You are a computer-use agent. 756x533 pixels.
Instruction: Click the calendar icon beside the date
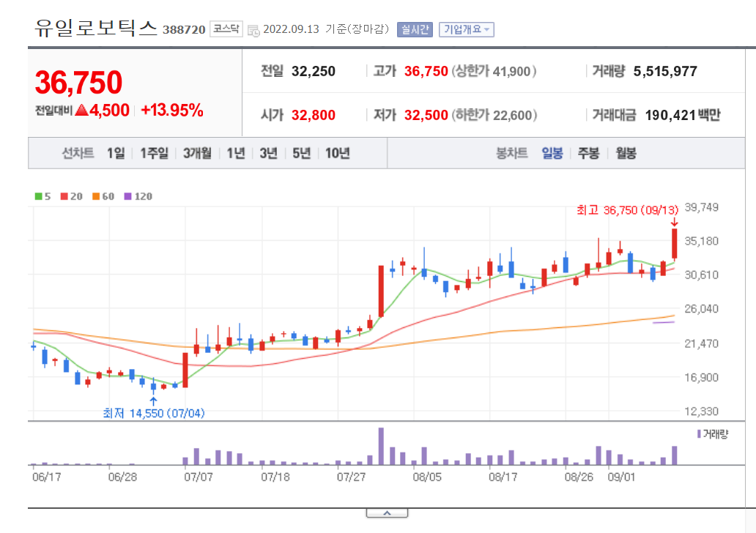click(253, 31)
